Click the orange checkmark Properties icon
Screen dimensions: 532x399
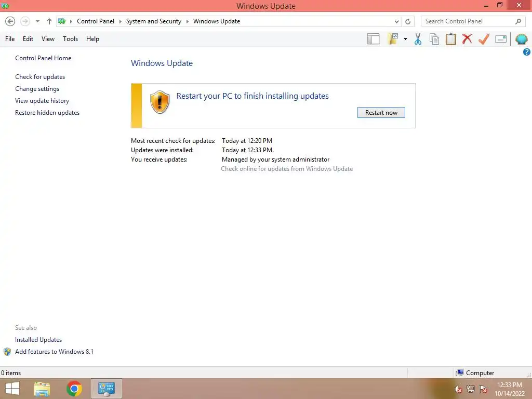tap(484, 39)
